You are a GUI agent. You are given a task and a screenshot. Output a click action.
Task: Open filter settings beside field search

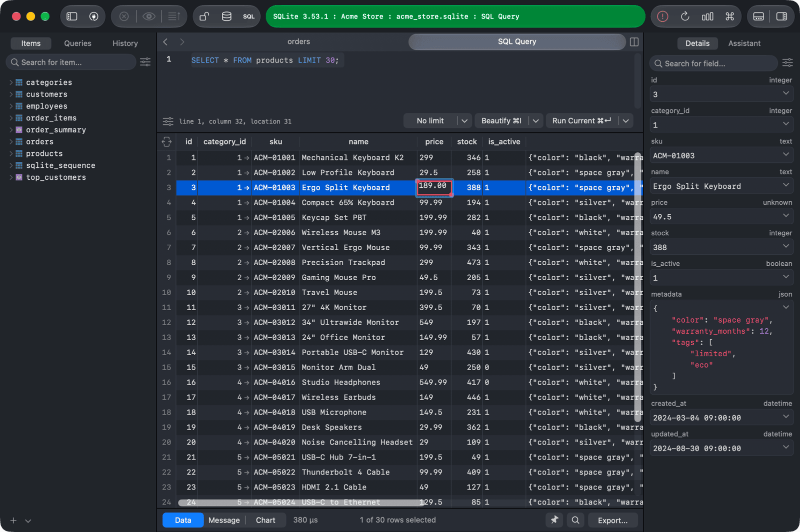tap(787, 63)
